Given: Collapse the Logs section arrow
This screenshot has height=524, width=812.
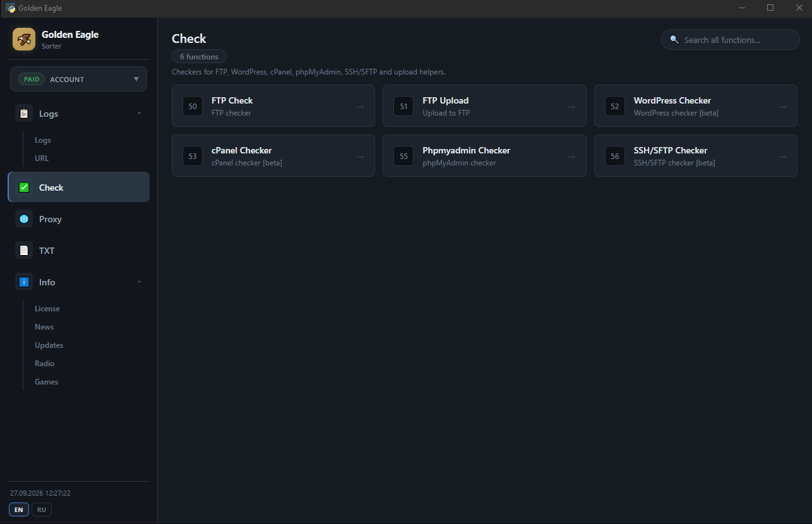Looking at the screenshot, I should [x=139, y=114].
